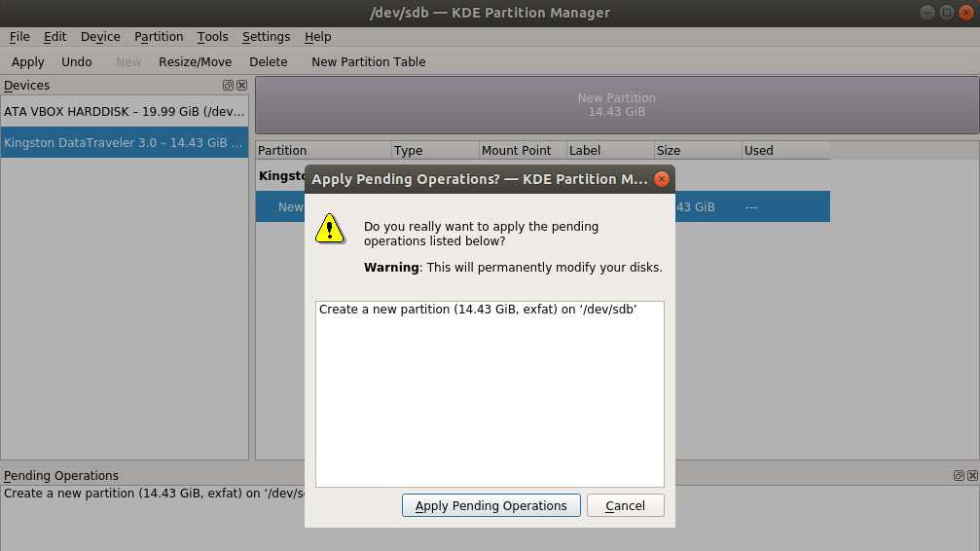Click New Partition Table in toolbar

click(368, 62)
